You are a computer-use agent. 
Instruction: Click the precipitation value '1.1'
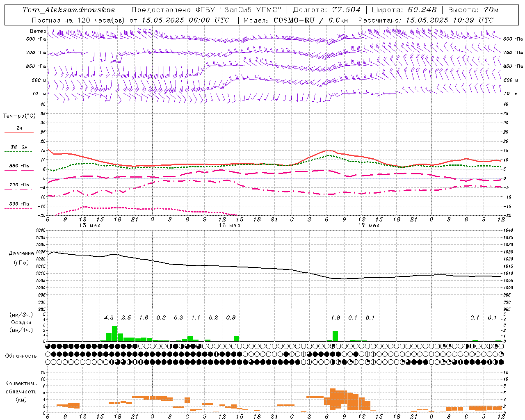196,317
